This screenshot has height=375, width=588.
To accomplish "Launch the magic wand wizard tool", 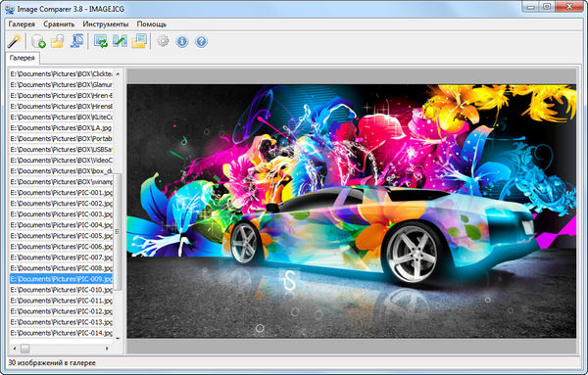I will coord(15,41).
